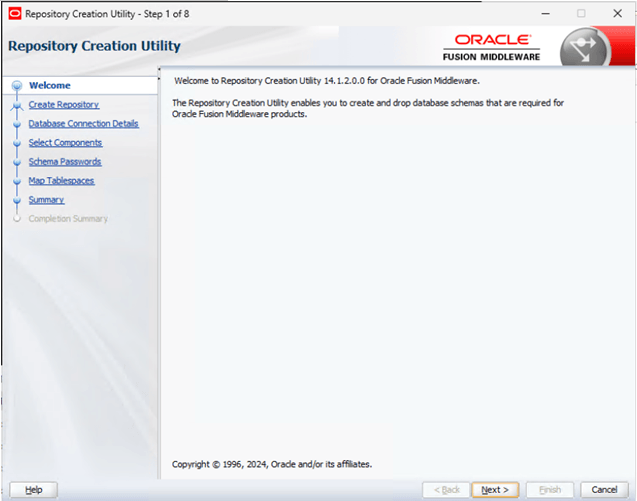The height and width of the screenshot is (501, 637).
Task: Click the Oracle Fusion Middleware logo text
Action: [492, 48]
